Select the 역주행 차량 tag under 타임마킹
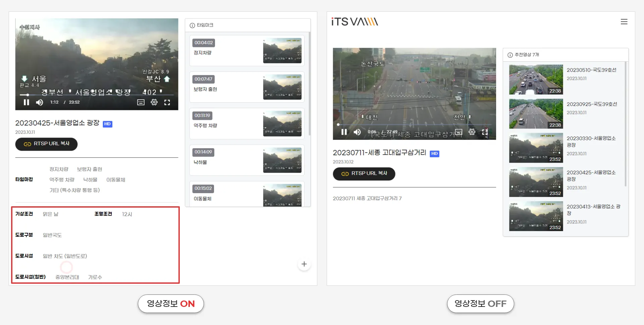Screen dimensions: 644x325 tap(62, 180)
